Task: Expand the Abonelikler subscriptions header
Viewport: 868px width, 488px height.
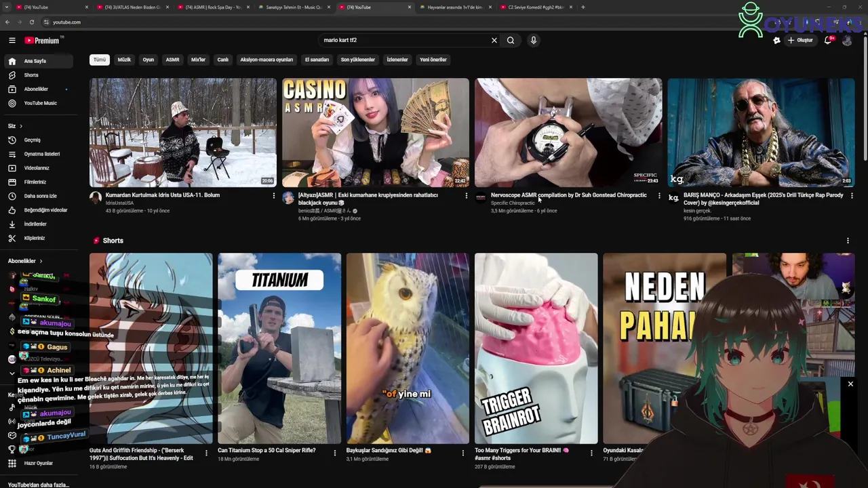Action: point(25,261)
